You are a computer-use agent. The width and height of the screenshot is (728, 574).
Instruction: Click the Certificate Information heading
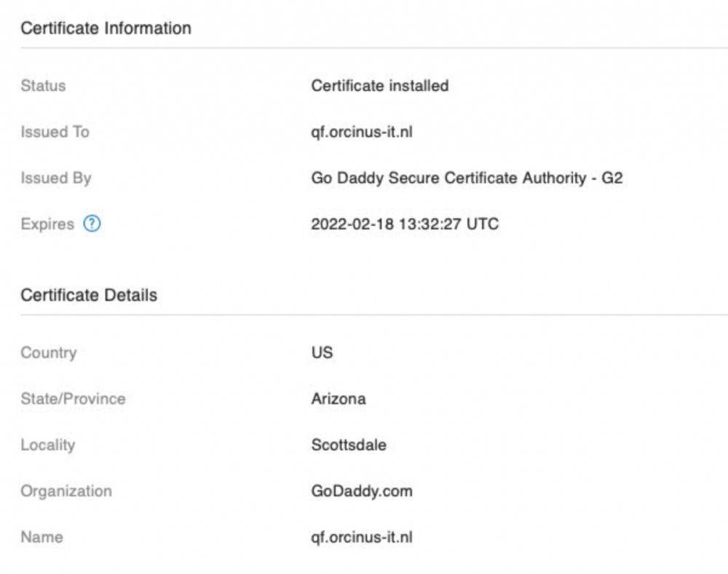click(106, 28)
